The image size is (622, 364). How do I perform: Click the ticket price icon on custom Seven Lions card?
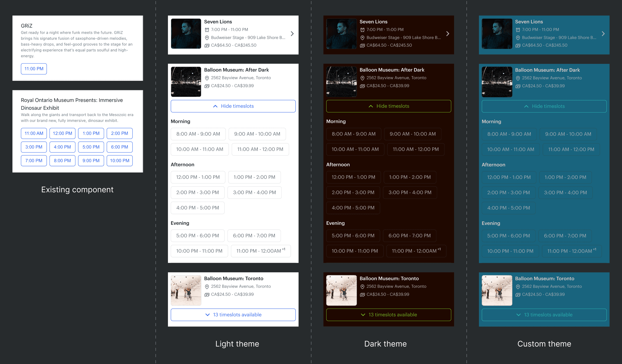(518, 45)
